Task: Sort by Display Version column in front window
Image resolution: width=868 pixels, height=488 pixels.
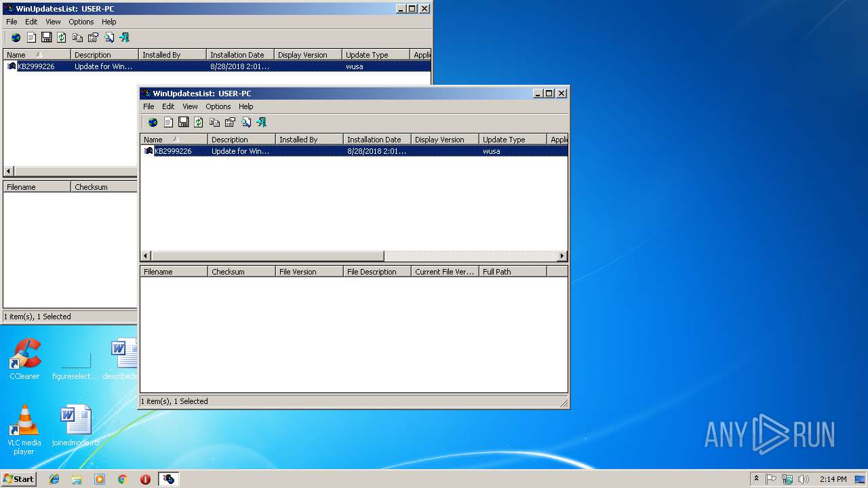Action: click(x=445, y=140)
